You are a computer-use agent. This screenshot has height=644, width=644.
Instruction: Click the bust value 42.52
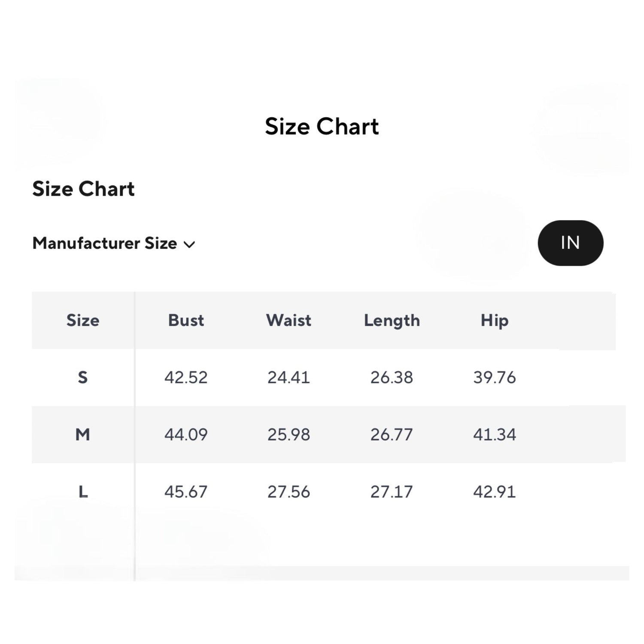click(x=186, y=377)
